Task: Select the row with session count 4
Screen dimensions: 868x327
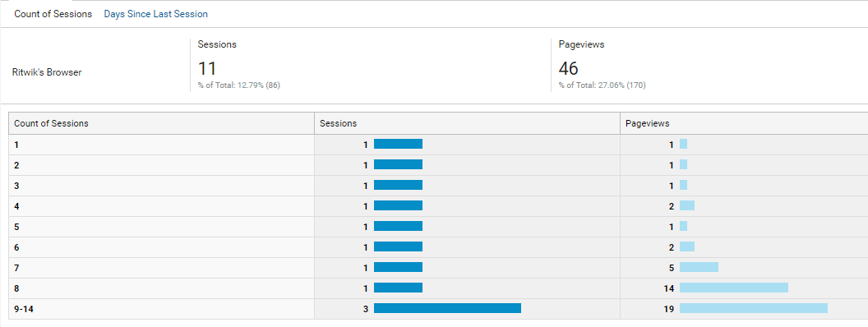Action: (x=438, y=206)
